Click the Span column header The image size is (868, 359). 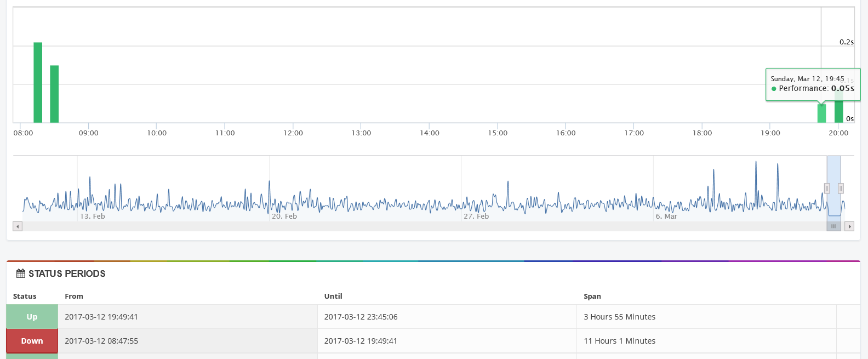[592, 296]
